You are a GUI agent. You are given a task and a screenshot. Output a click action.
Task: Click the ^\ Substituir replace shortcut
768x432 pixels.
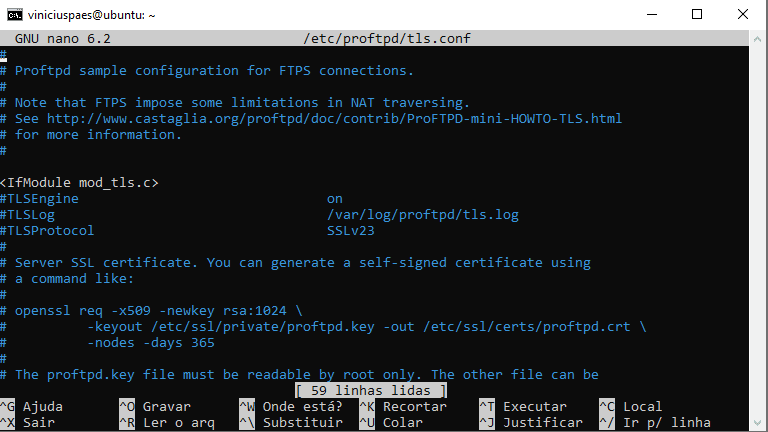[x=291, y=423]
